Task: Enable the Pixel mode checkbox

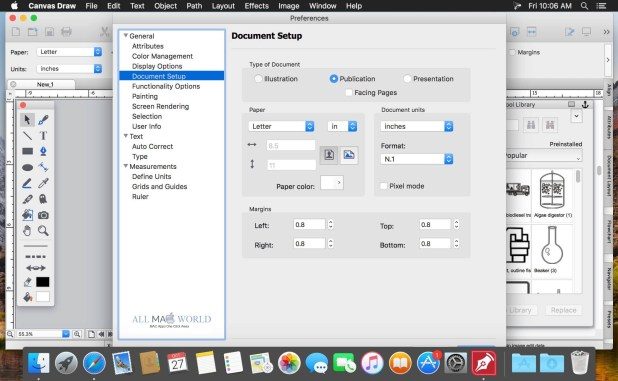Action: (x=383, y=186)
